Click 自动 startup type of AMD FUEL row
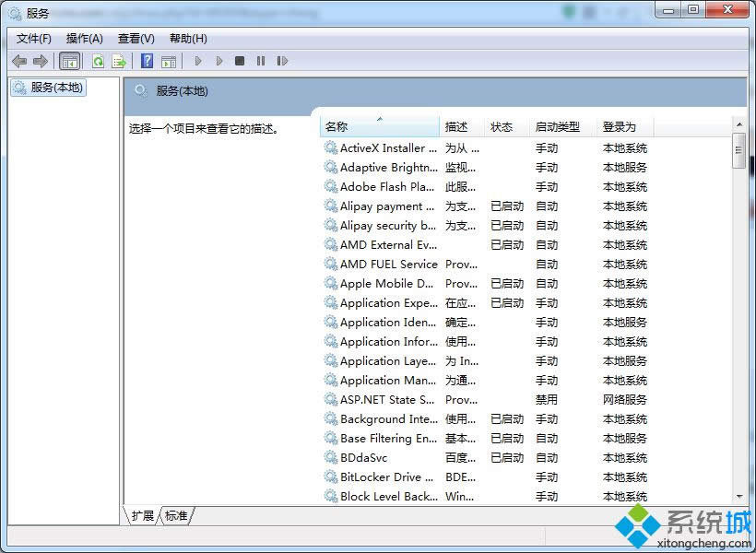Image resolution: width=756 pixels, height=553 pixels. [x=547, y=264]
